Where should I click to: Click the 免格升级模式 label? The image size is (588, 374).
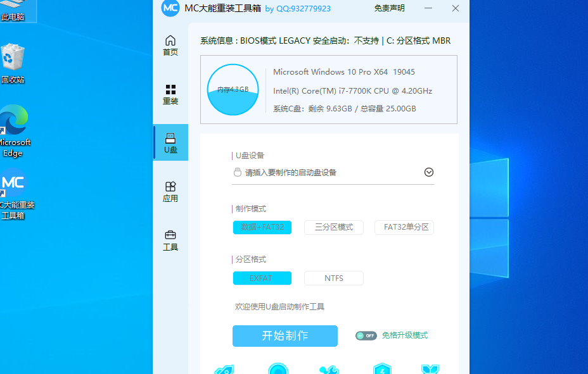(405, 335)
